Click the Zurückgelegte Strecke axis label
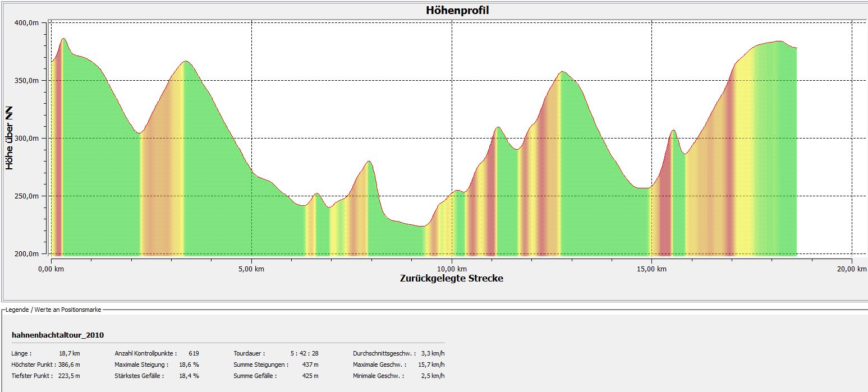This screenshot has width=868, height=392. 451,278
